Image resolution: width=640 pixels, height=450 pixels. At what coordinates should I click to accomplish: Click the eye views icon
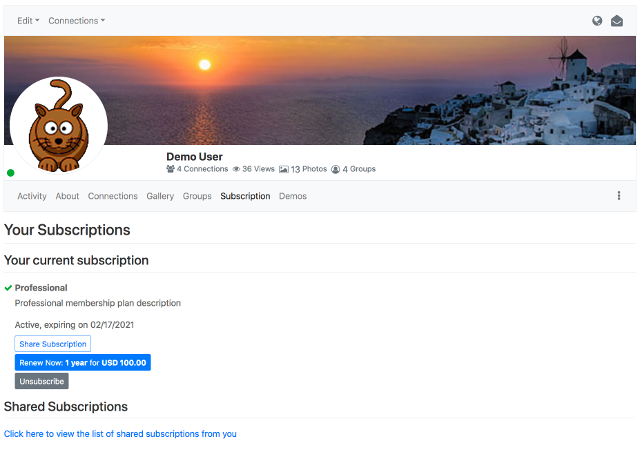(236, 169)
